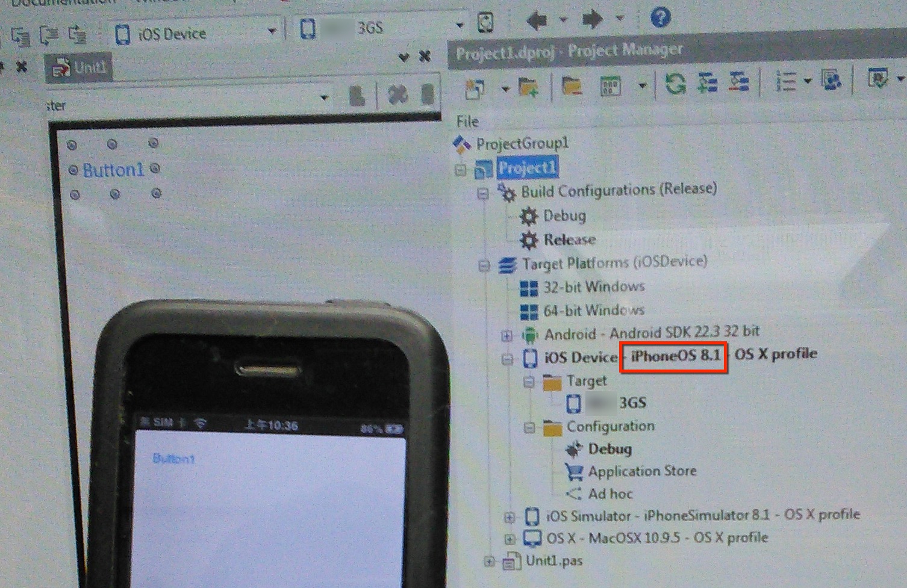This screenshot has height=588, width=907.
Task: Collapse the iOS Device platform node
Action: tap(507, 359)
